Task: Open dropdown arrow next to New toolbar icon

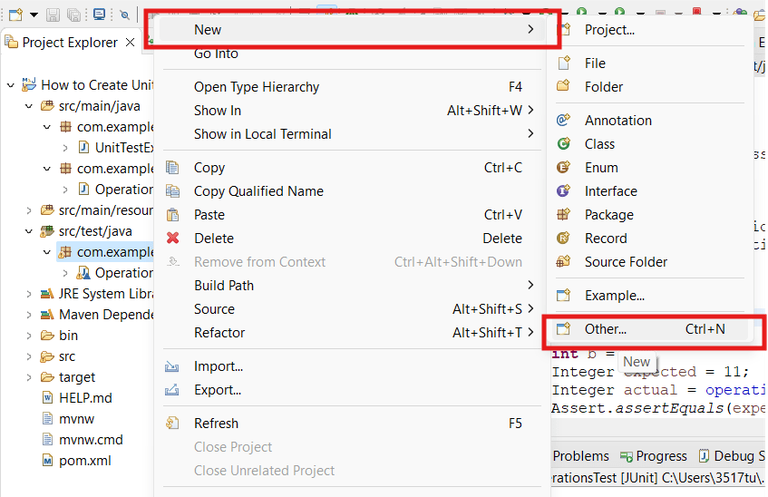Action: 32,14
